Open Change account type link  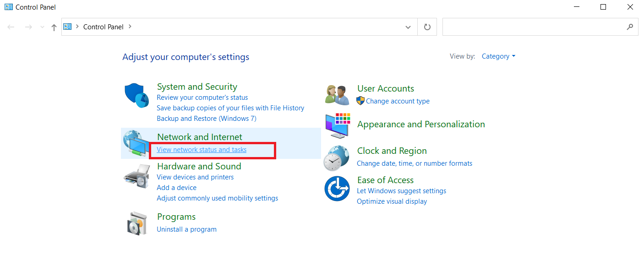(x=398, y=101)
